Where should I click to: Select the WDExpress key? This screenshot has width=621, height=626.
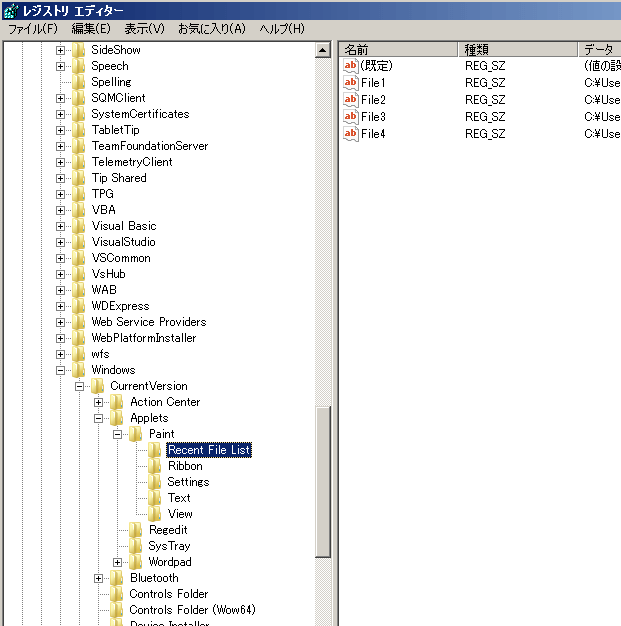pyautogui.click(x=120, y=306)
